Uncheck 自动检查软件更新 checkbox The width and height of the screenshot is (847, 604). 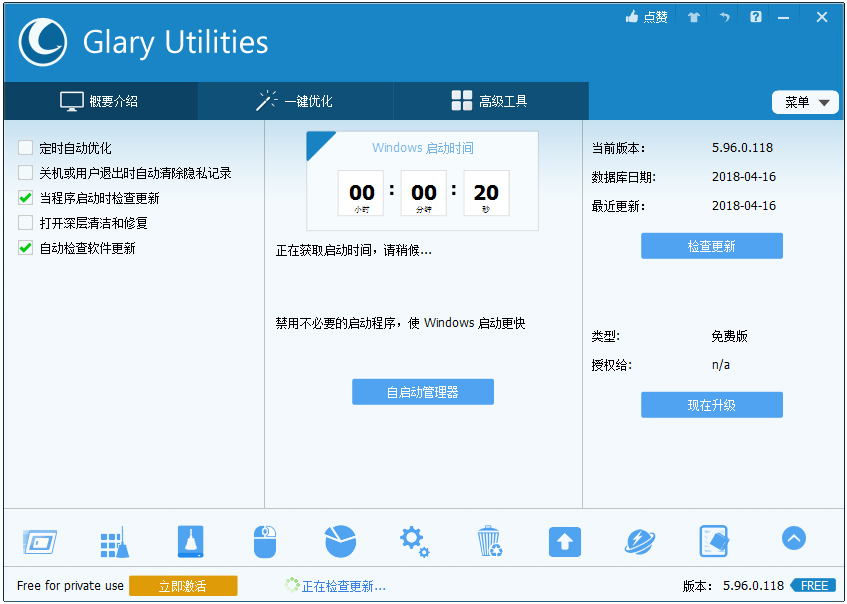click(x=25, y=248)
